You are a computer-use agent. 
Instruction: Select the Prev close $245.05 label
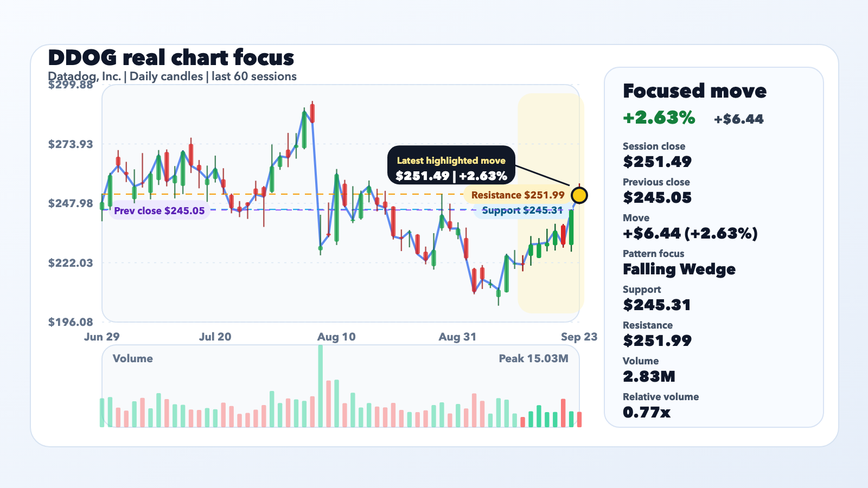(x=159, y=211)
